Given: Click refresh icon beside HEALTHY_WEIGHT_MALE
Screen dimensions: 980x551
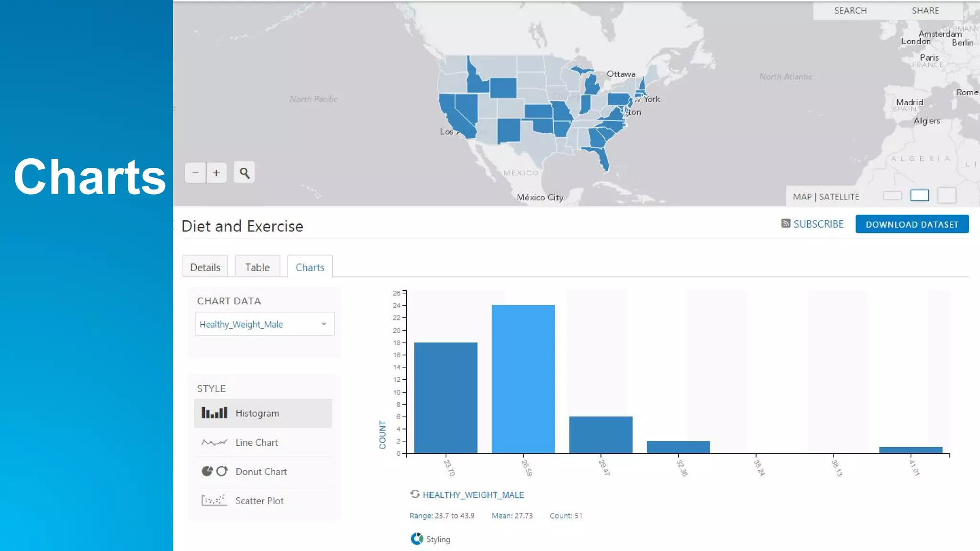Looking at the screenshot, I should click(415, 494).
